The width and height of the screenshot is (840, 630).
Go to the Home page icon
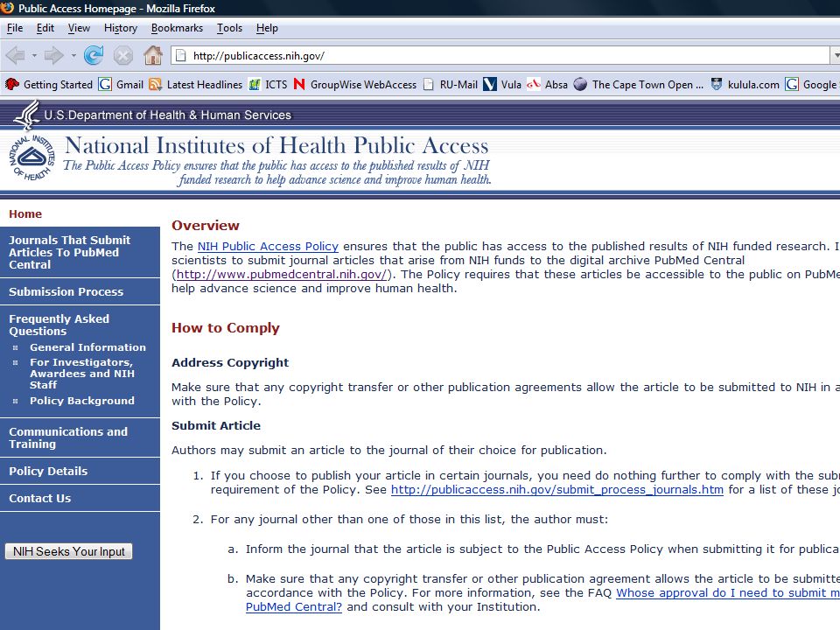click(152, 55)
